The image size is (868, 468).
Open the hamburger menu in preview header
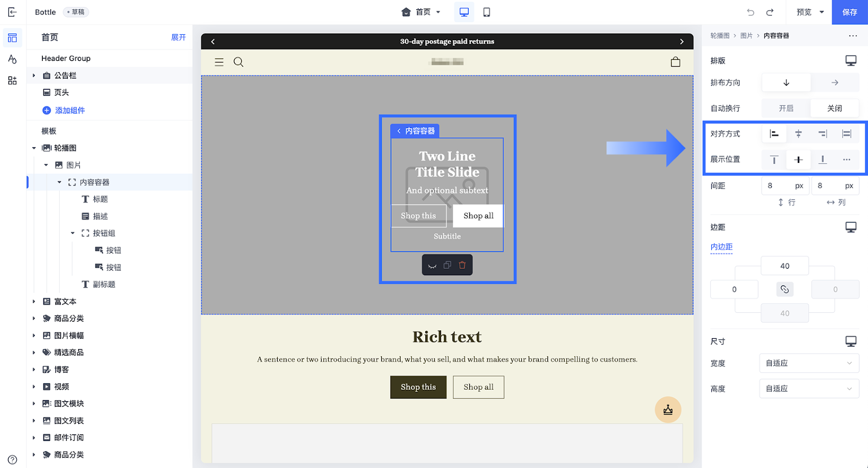click(x=219, y=62)
